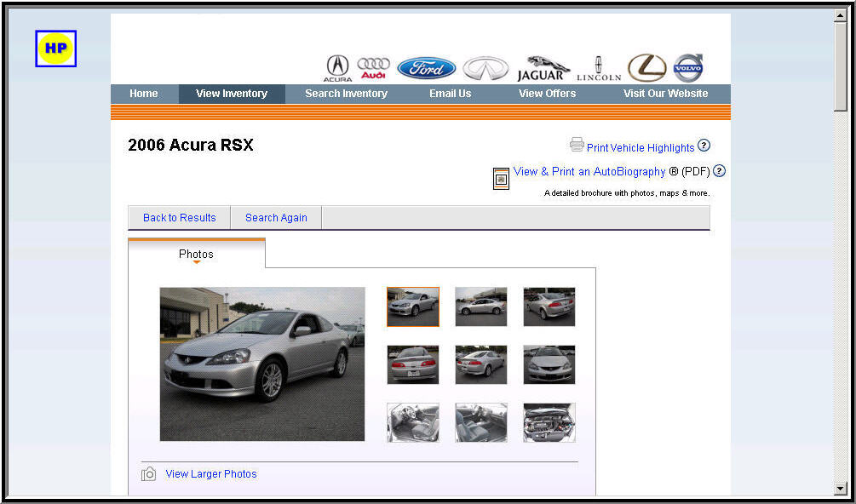Open the Search Inventory menu item
Image resolution: width=856 pixels, height=504 pixels.
coord(346,94)
